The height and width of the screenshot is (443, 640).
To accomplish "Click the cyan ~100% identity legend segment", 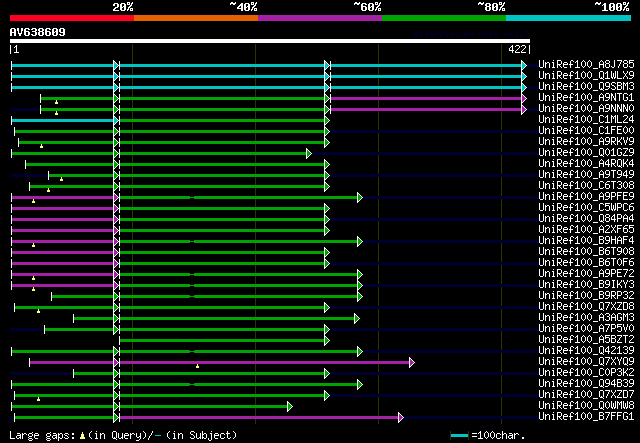I will (568, 18).
